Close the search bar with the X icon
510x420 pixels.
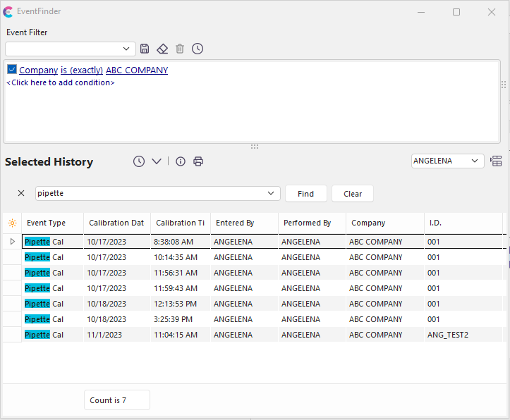pos(20,193)
